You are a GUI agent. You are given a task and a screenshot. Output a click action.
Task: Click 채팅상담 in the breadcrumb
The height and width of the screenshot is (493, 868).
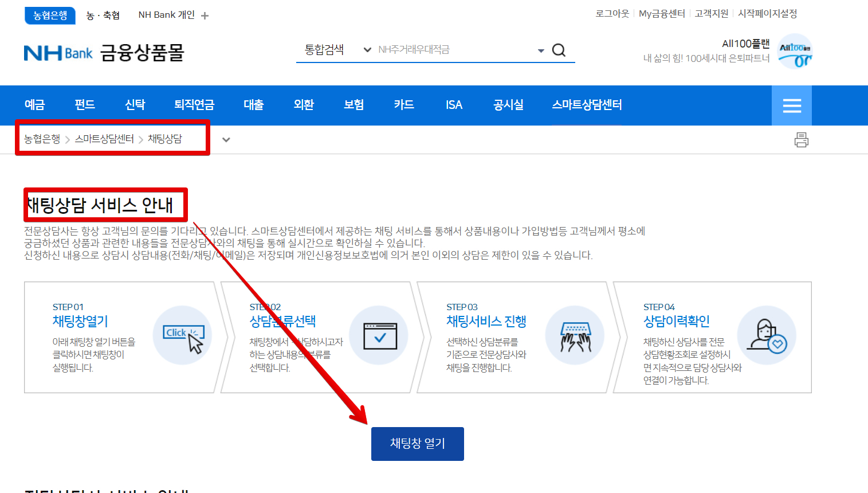coord(165,139)
